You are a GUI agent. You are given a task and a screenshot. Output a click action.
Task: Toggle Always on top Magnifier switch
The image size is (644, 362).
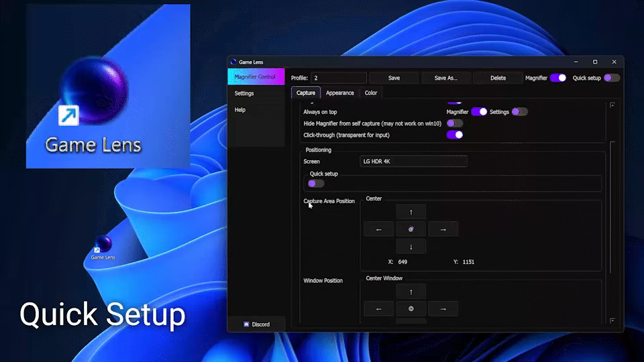(479, 112)
